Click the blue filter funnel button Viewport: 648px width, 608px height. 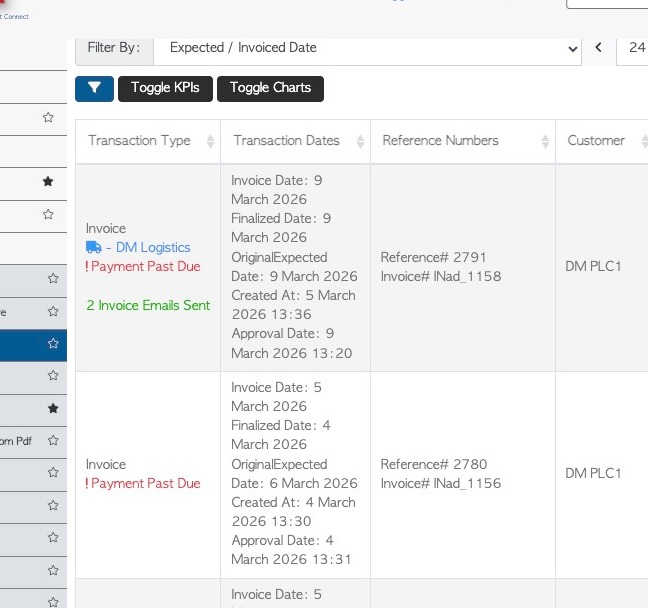click(x=94, y=88)
